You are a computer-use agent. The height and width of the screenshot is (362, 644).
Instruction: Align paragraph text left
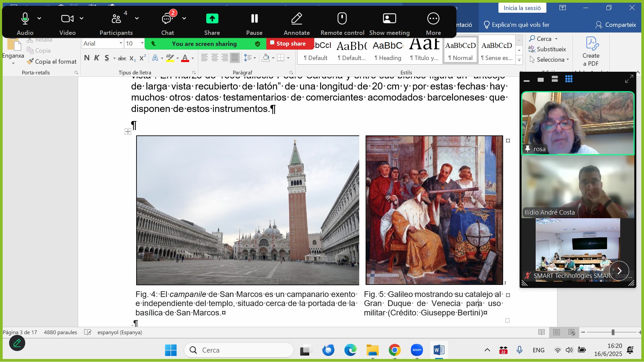click(x=204, y=58)
